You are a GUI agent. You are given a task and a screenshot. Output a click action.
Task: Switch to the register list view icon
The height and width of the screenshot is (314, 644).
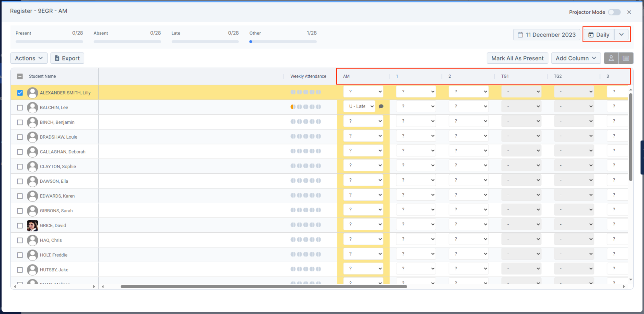[x=626, y=58]
